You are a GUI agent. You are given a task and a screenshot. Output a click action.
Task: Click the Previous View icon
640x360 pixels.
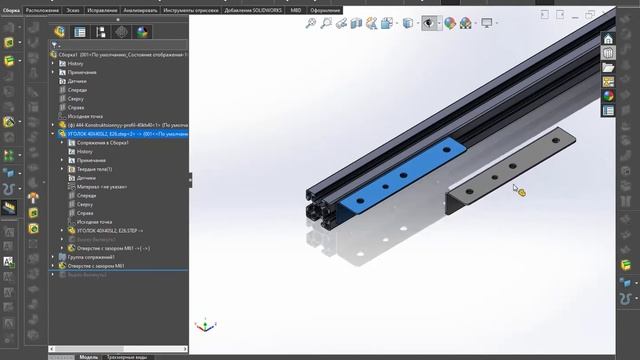pos(341,23)
